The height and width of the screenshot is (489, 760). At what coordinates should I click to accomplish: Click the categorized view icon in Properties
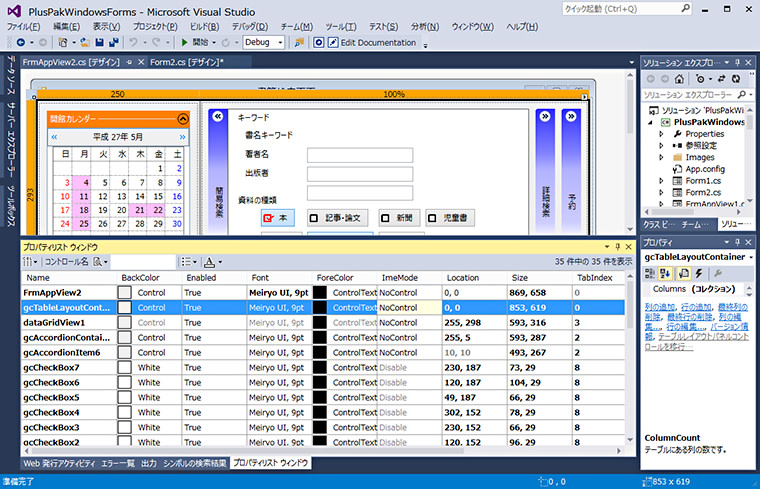pos(650,274)
